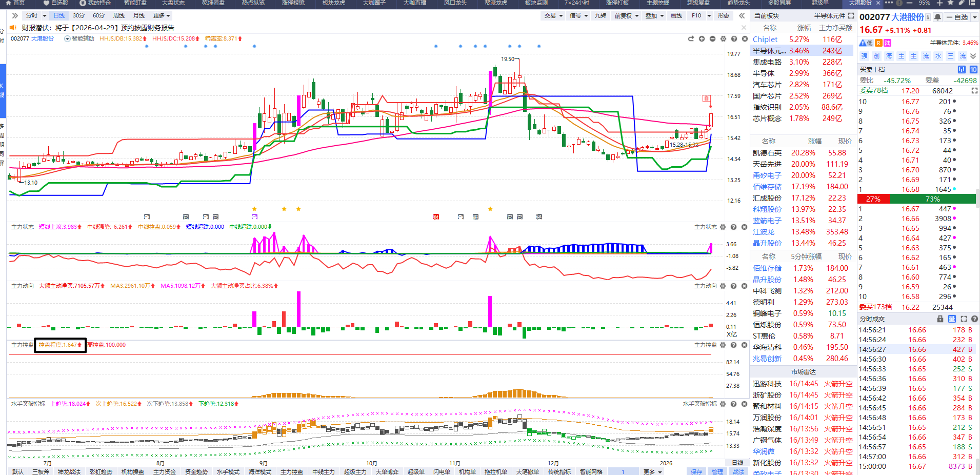980x475 pixels.
Task: Zoom out the main K-line chart
Action: coord(712,39)
